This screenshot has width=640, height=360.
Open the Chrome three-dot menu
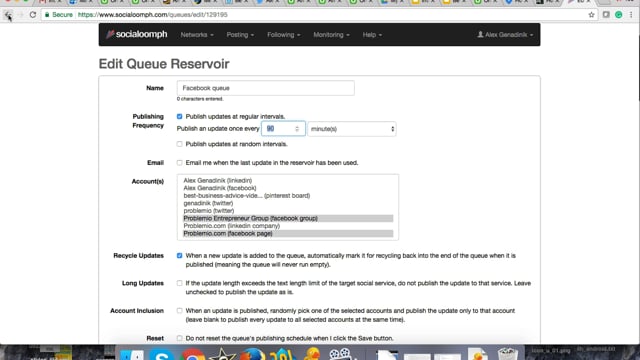coord(631,15)
